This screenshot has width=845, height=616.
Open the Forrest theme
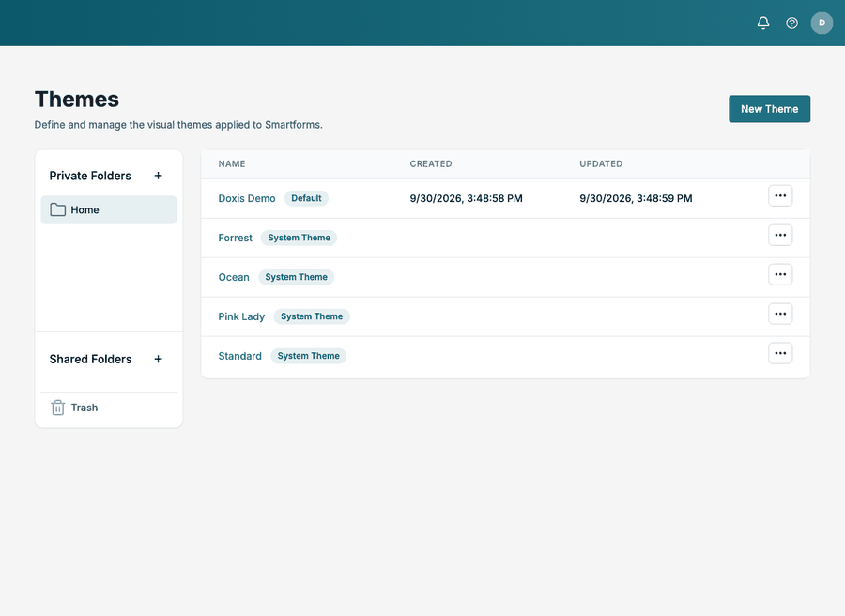click(235, 238)
